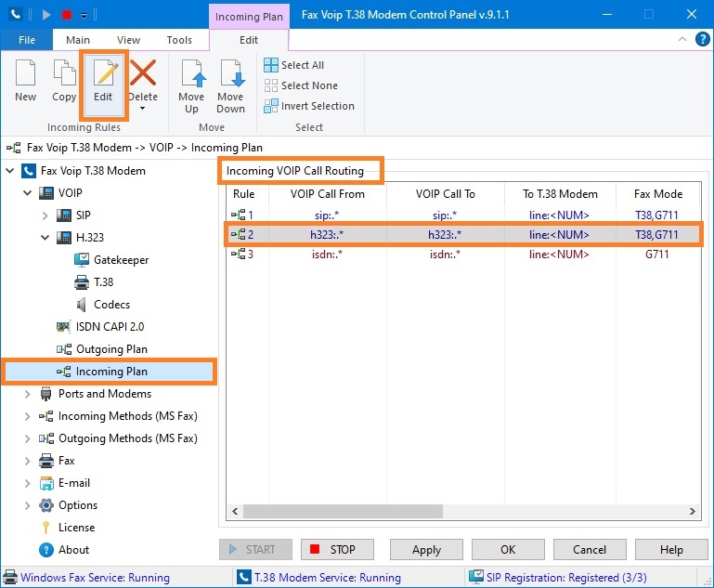This screenshot has height=588, width=714.
Task: Click the Cancel button
Action: click(x=590, y=550)
